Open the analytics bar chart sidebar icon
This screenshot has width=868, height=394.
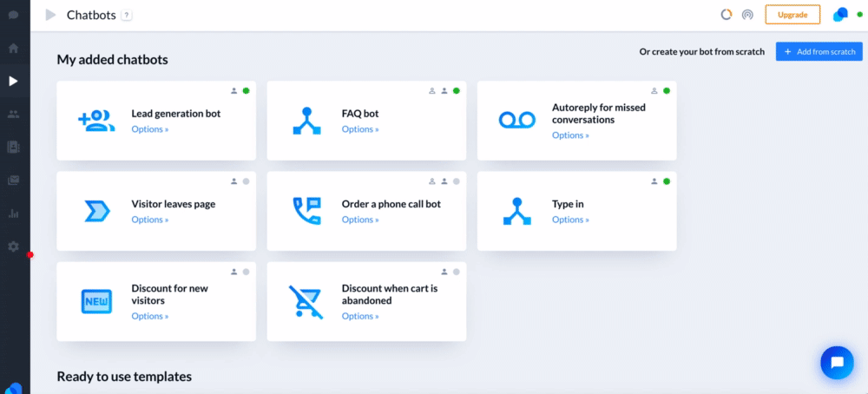click(x=13, y=213)
